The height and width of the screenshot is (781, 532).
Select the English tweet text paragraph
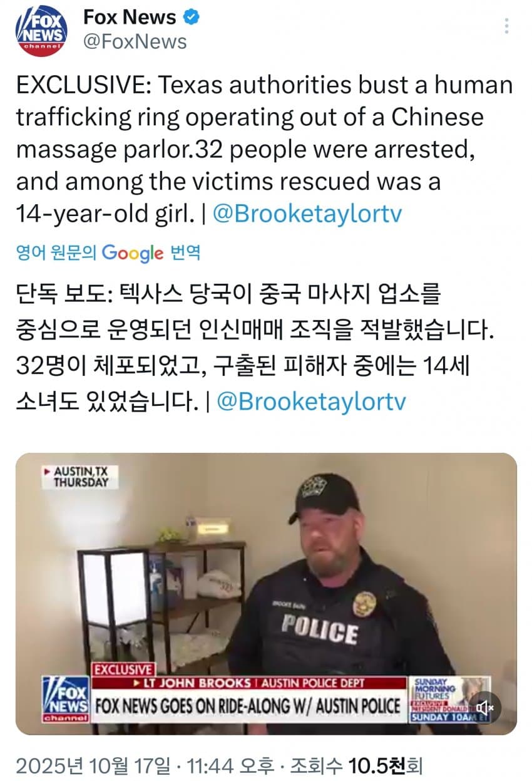click(264, 149)
